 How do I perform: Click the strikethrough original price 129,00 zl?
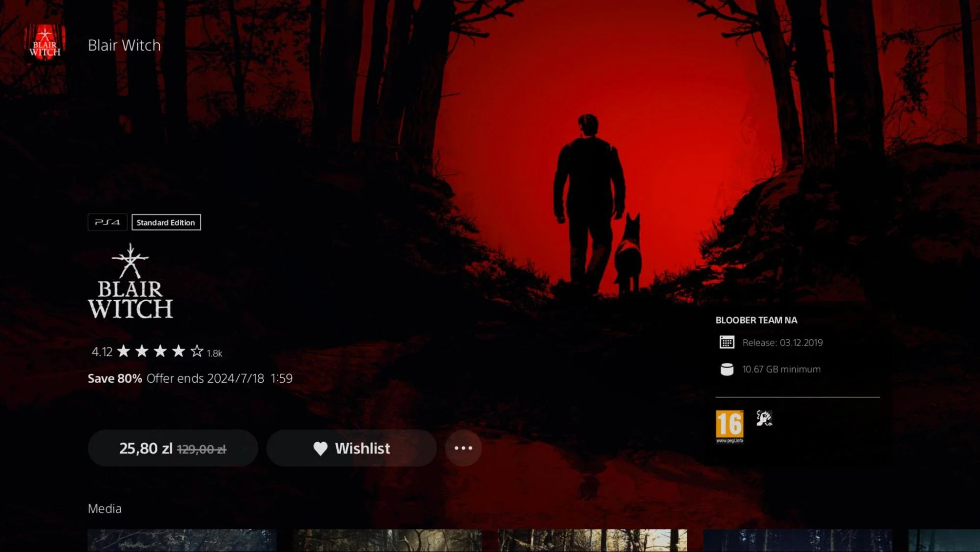point(201,449)
